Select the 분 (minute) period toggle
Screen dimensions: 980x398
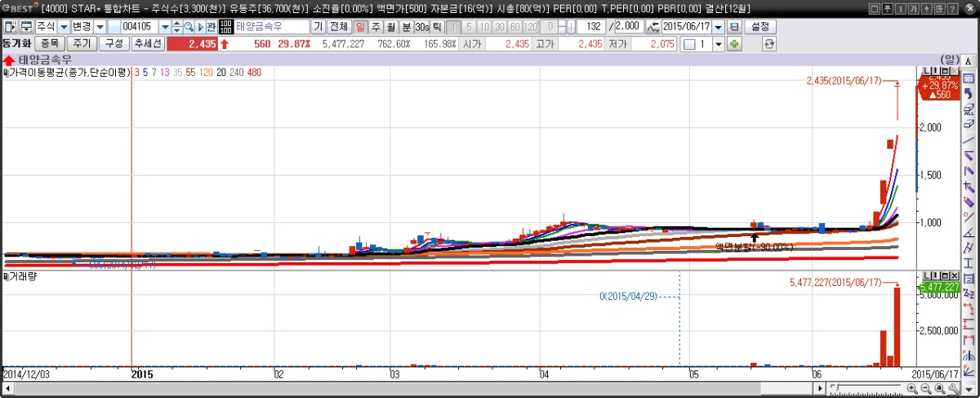[406, 27]
